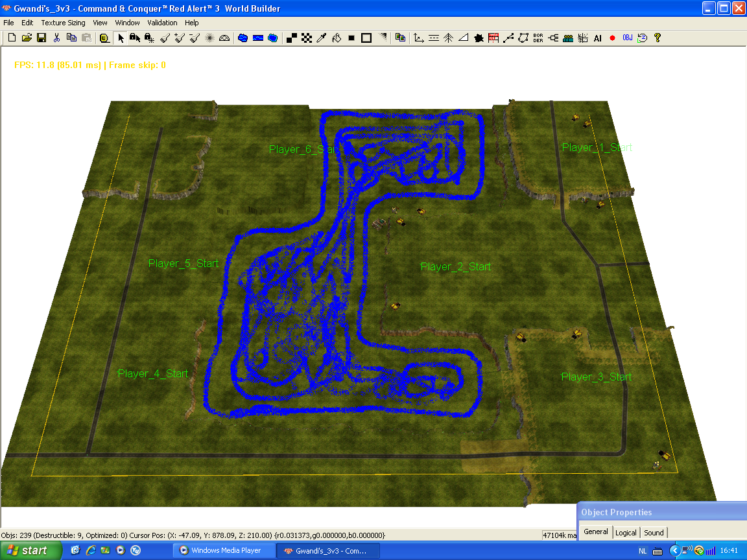Create a new map file
Image resolution: width=747 pixels, height=560 pixels.
(x=12, y=38)
